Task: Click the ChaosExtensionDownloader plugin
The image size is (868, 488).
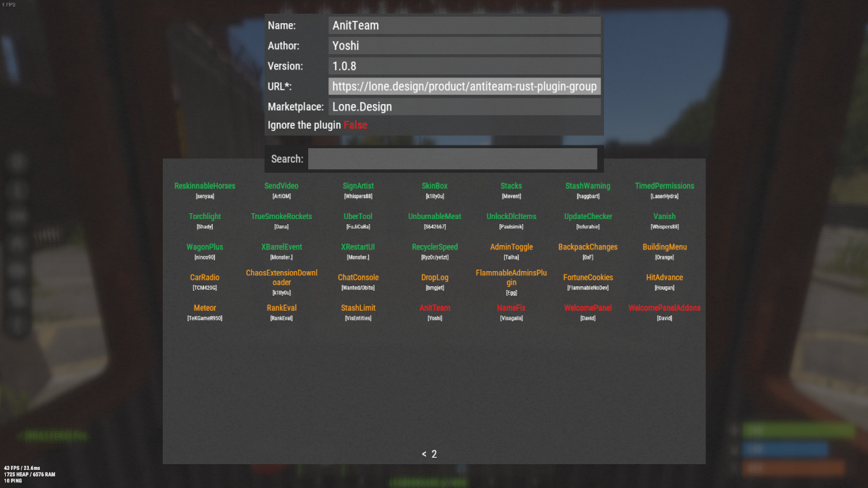Action: point(281,278)
